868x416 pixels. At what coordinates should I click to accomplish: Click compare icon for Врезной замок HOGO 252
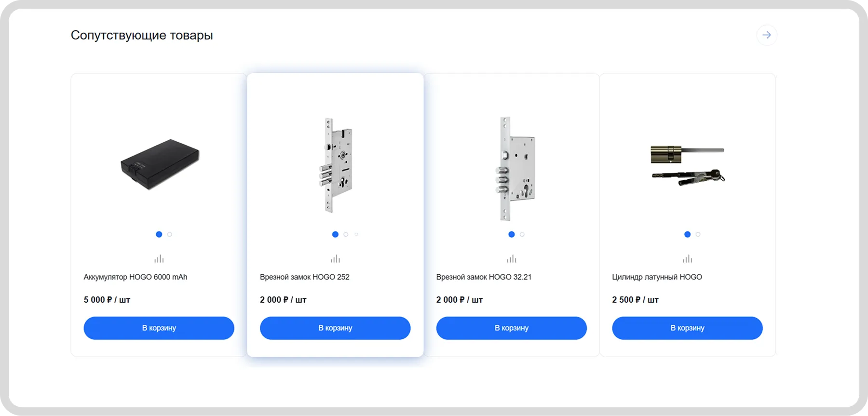(335, 259)
